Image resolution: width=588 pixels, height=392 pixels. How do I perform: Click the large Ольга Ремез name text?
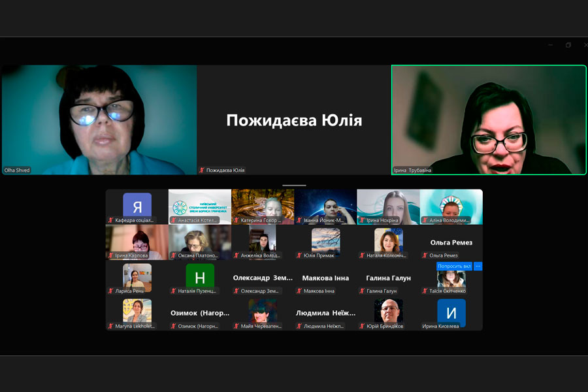point(451,242)
